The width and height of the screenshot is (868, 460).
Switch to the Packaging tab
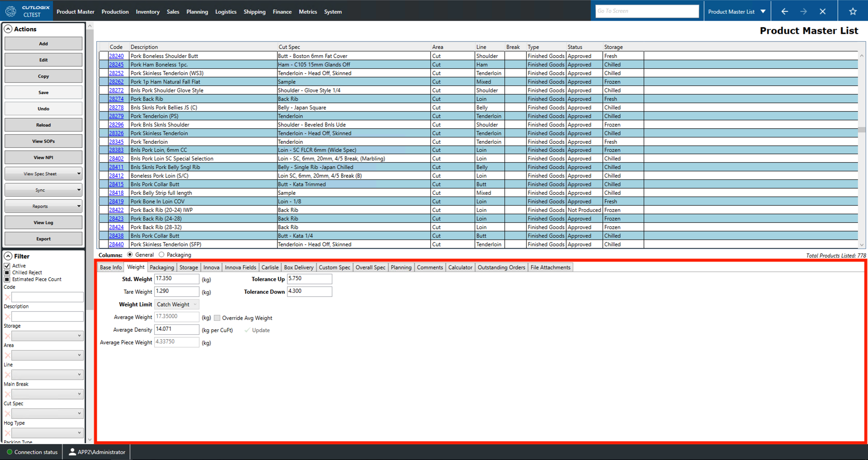[161, 267]
